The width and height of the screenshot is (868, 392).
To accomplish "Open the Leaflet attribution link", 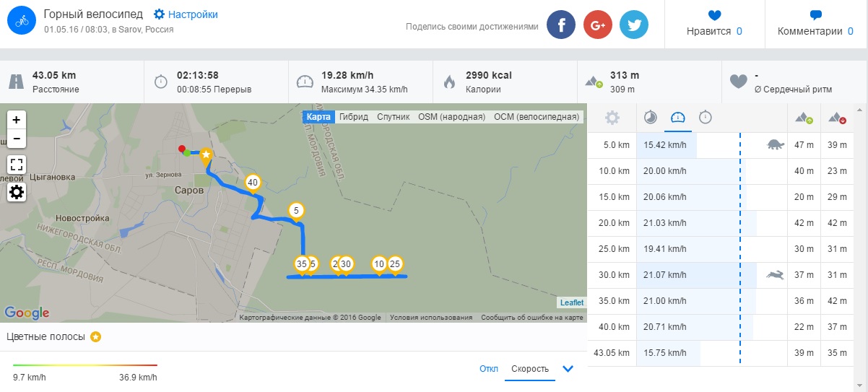I will coord(571,302).
